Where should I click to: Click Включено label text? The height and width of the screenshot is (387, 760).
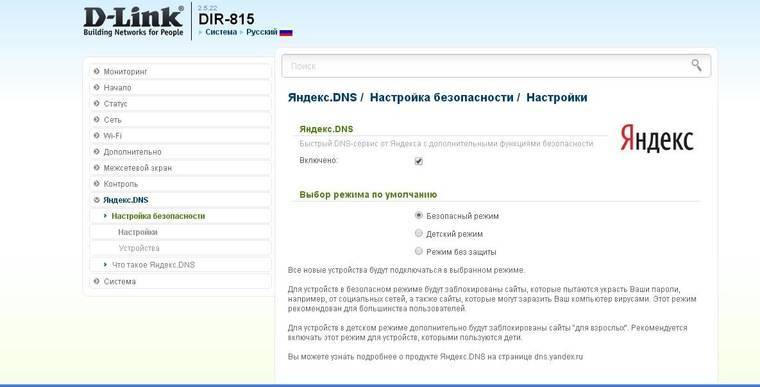click(x=318, y=161)
